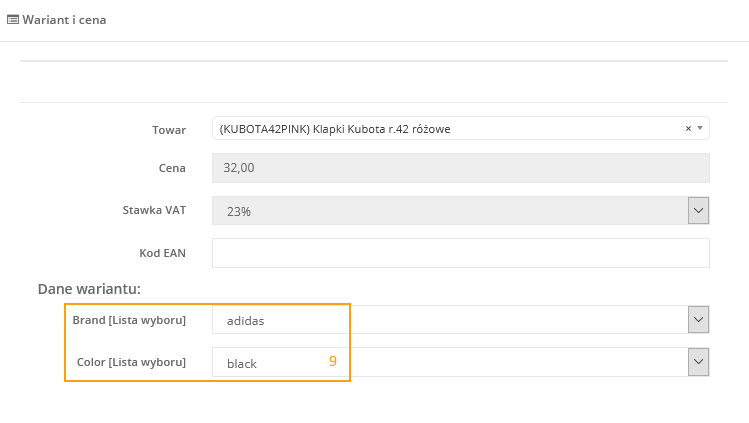The width and height of the screenshot is (749, 423).
Task: Click the Dane wariantu section heading
Action: pos(89,288)
